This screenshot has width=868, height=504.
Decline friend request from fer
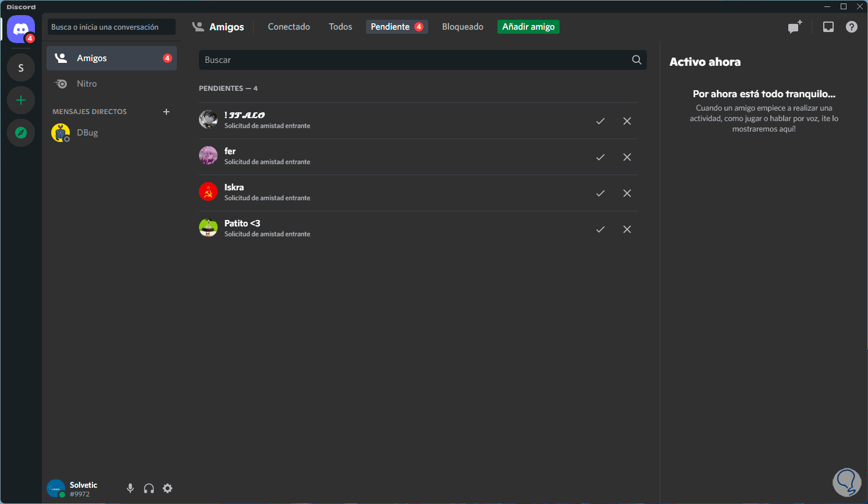pyautogui.click(x=627, y=157)
